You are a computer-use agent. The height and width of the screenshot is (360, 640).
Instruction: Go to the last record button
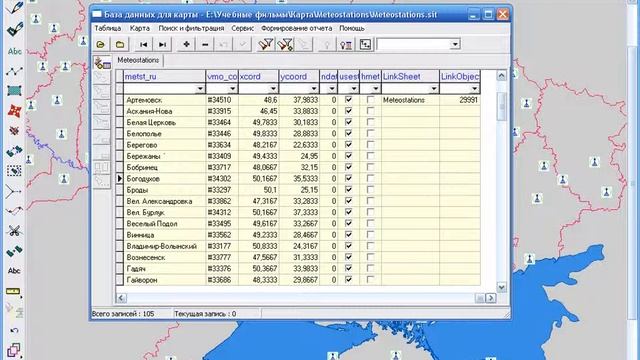click(x=162, y=44)
